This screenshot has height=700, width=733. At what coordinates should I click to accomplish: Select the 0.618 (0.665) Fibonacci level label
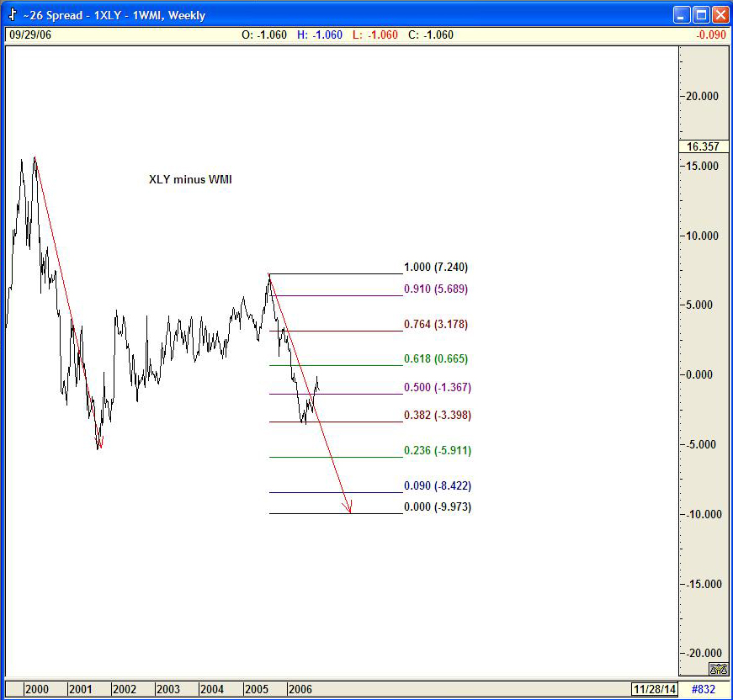436,358
